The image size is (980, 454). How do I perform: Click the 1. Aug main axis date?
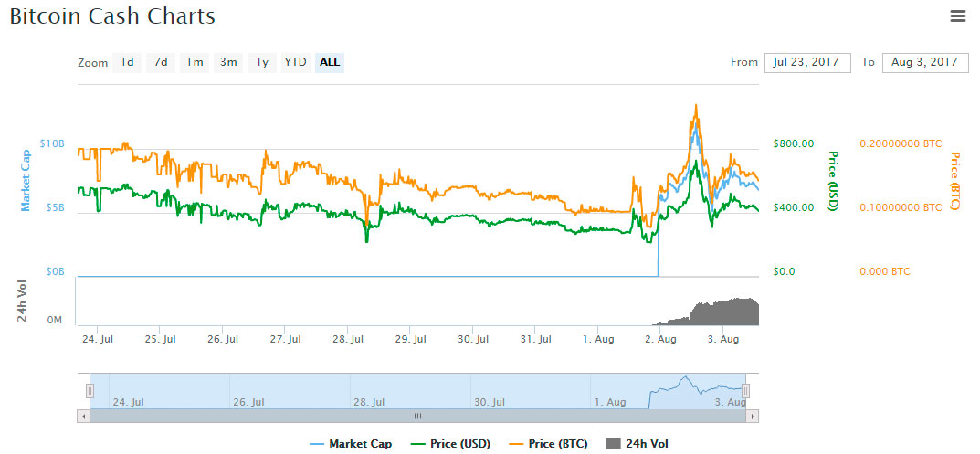[x=598, y=339]
